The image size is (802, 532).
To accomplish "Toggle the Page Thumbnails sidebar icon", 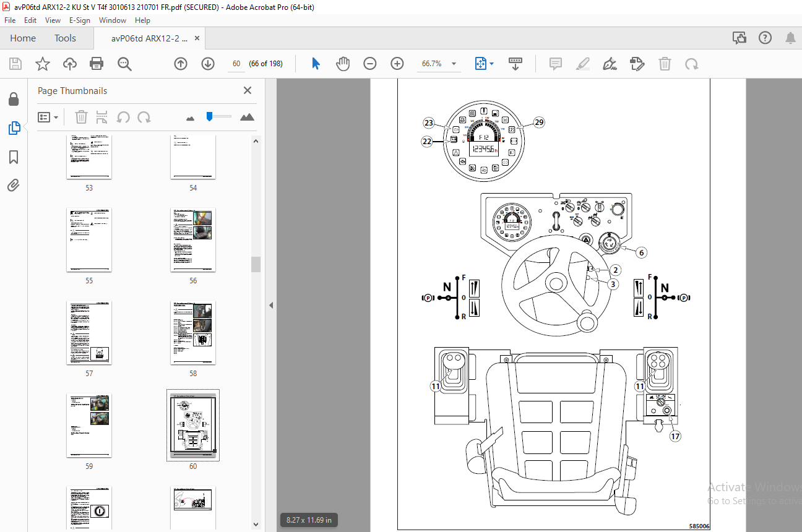I will pos(14,128).
